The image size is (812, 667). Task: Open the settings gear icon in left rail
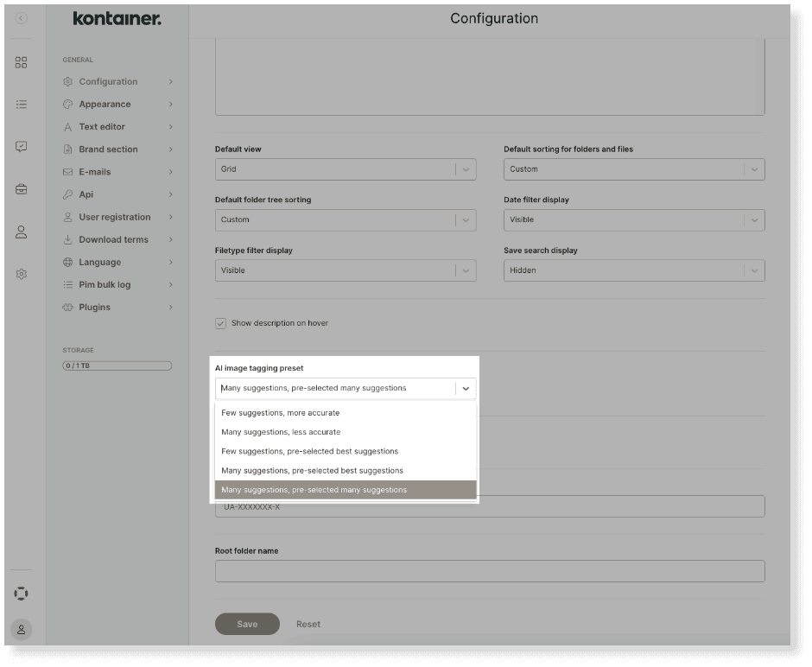click(x=22, y=274)
